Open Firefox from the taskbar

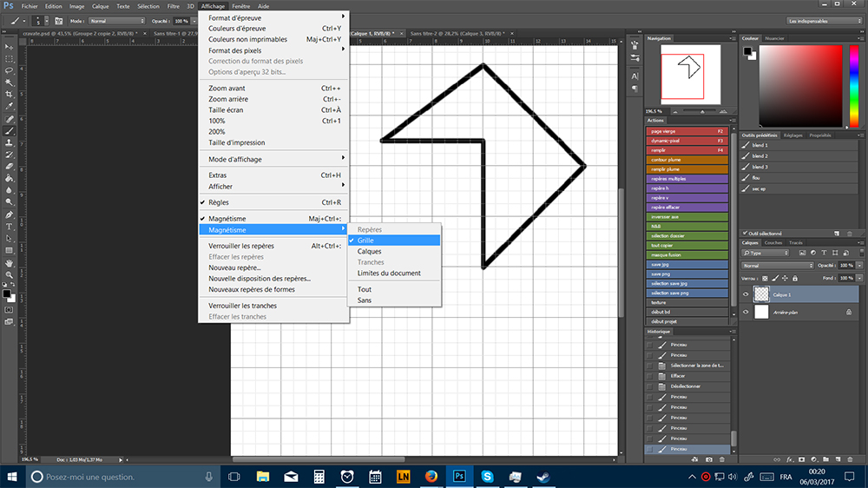(x=430, y=477)
